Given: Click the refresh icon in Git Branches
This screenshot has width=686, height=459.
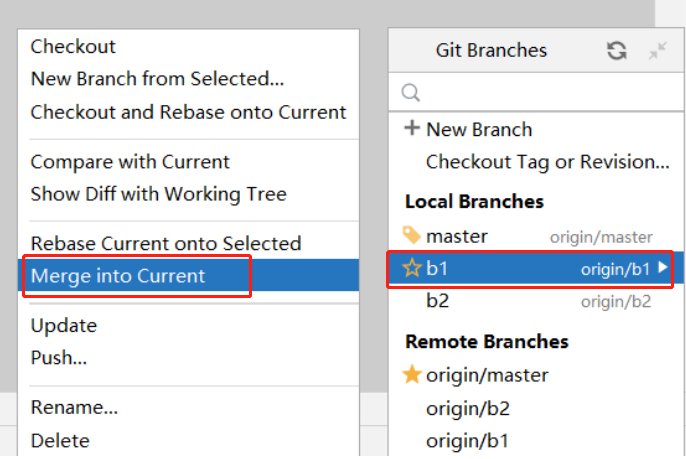Looking at the screenshot, I should (617, 51).
